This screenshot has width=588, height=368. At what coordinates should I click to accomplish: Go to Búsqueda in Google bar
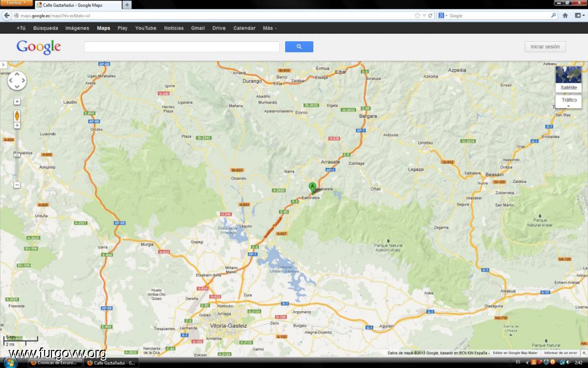46,28
